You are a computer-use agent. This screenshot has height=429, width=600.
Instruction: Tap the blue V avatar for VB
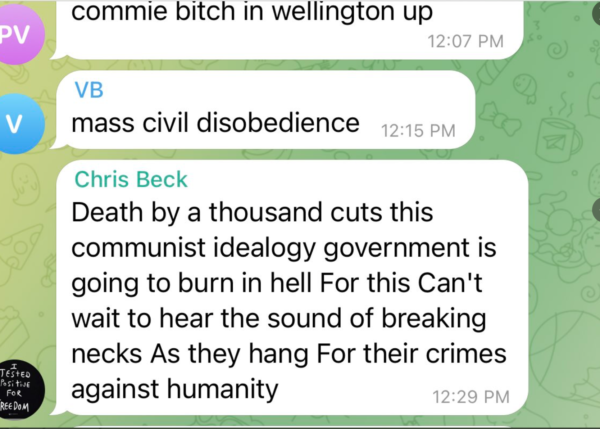point(20,124)
